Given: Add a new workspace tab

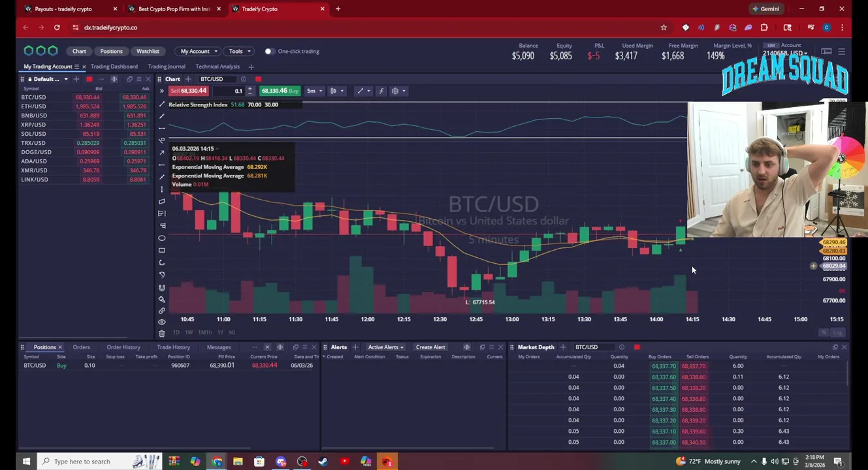Looking at the screenshot, I should [x=251, y=67].
